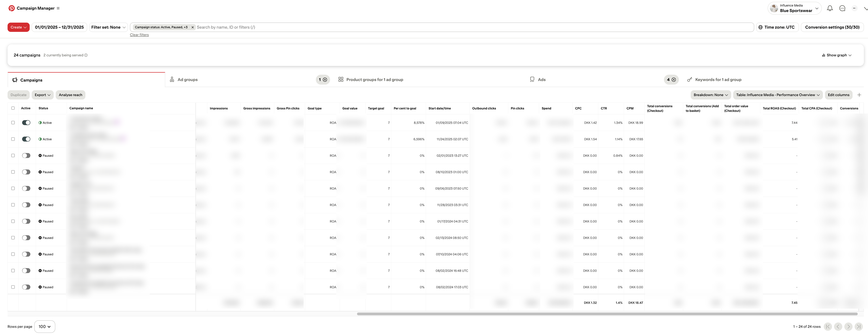The height and width of the screenshot is (335, 868).
Task: Click the Analyse reach button
Action: [70, 95]
